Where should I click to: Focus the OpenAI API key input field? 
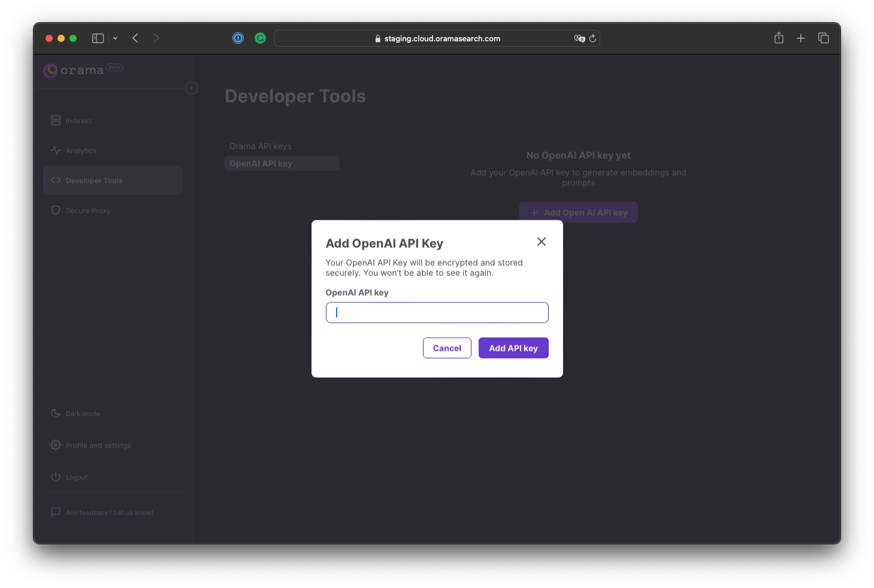coord(437,313)
